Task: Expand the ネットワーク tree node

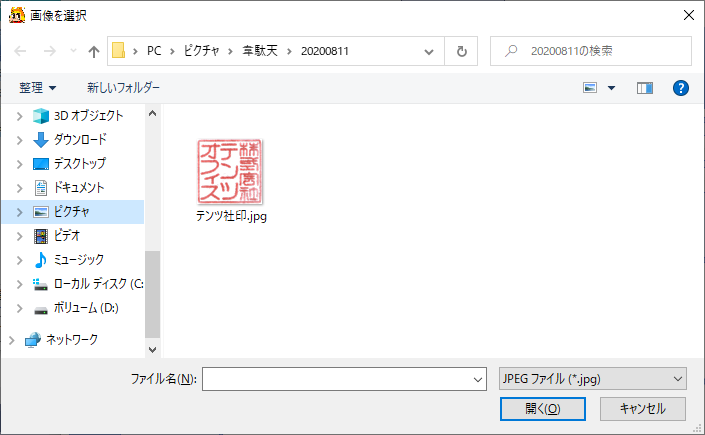Action: 11,340
